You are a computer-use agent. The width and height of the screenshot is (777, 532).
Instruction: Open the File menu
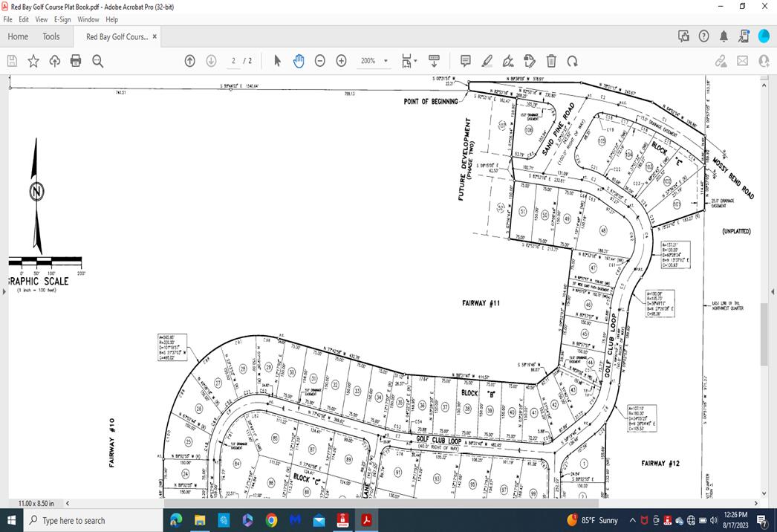coord(7,19)
